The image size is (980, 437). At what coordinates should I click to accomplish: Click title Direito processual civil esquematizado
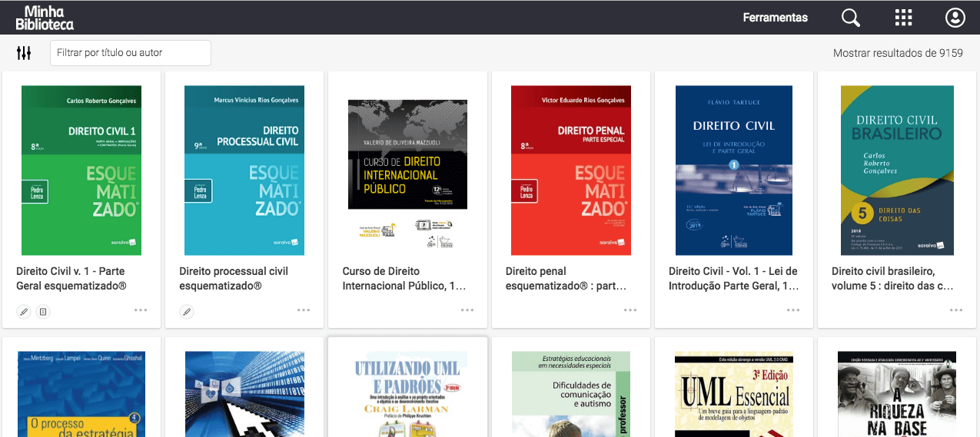(234, 278)
